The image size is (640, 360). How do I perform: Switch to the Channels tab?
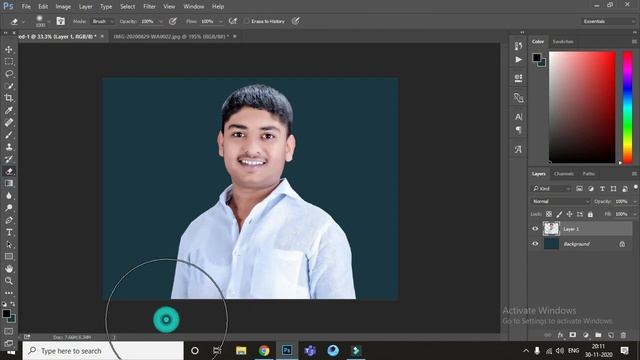pos(564,174)
